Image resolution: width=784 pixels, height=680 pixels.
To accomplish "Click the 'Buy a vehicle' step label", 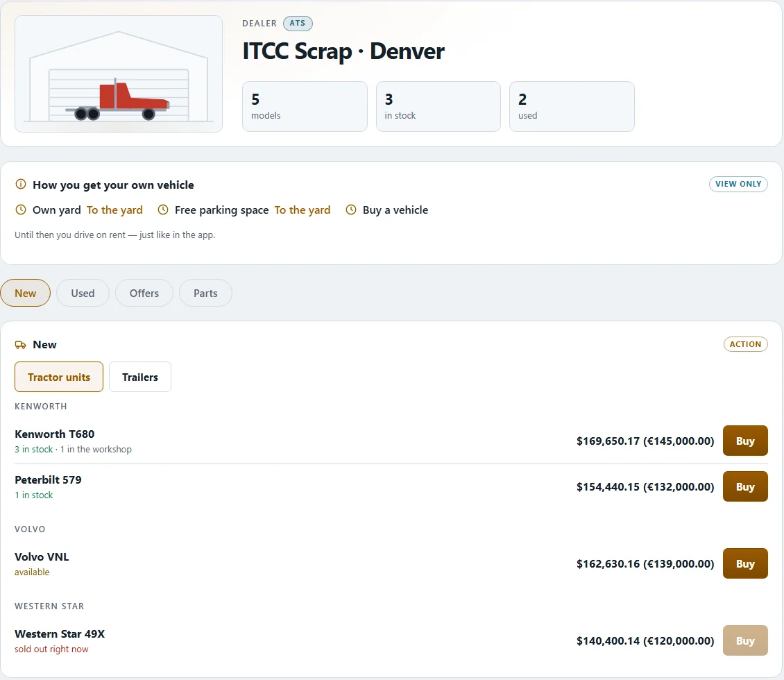I will (x=395, y=210).
